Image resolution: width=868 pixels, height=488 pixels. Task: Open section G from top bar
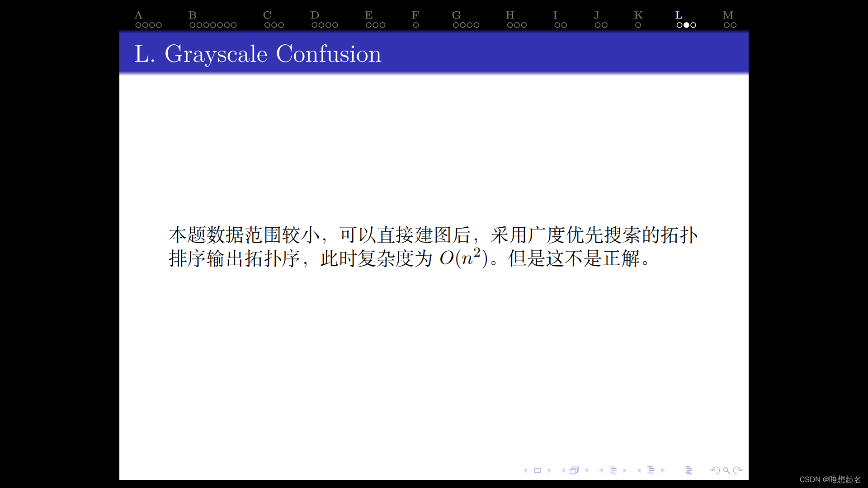coord(456,15)
